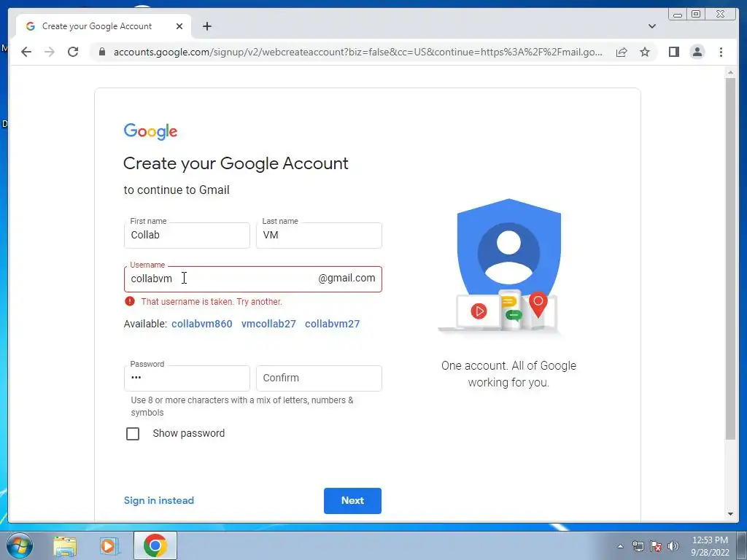Screen dimensions: 747x560
Task: Choose suggested username collabvm860
Action: point(202,324)
